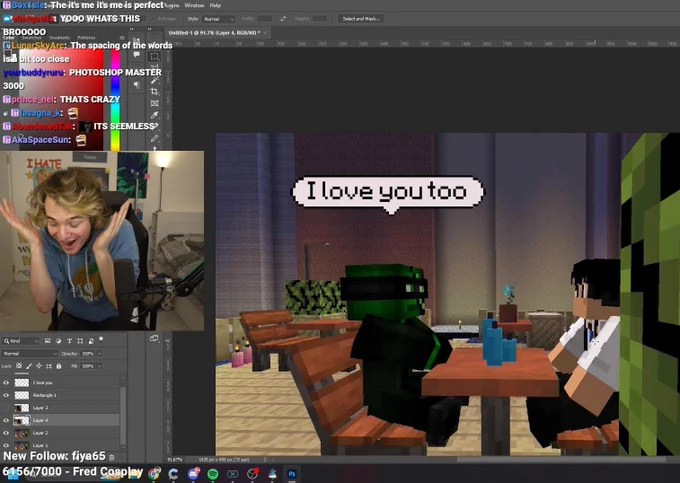Close the Untitled-1 document tab
Viewport: 680px width, 483px height.
[x=265, y=33]
